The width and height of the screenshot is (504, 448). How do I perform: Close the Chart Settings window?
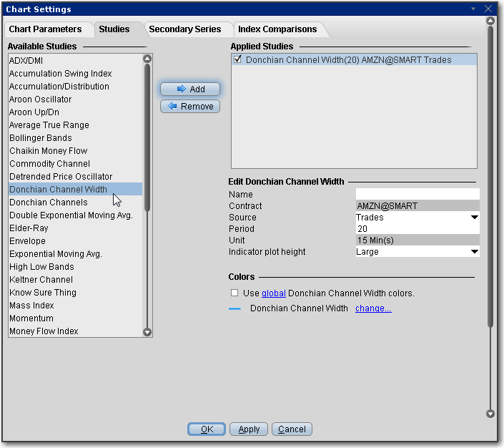(489, 9)
